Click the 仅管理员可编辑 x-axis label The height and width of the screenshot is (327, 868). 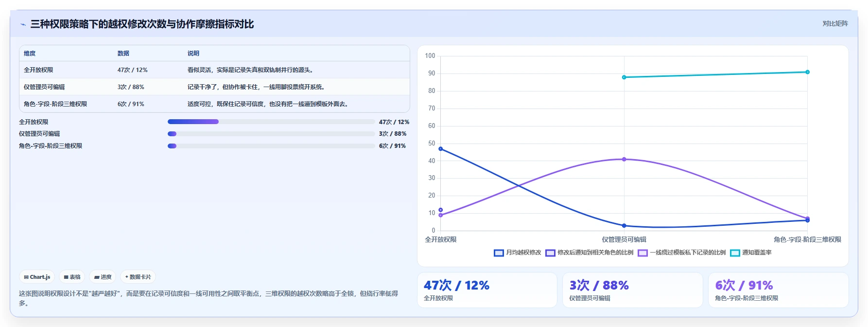point(624,239)
